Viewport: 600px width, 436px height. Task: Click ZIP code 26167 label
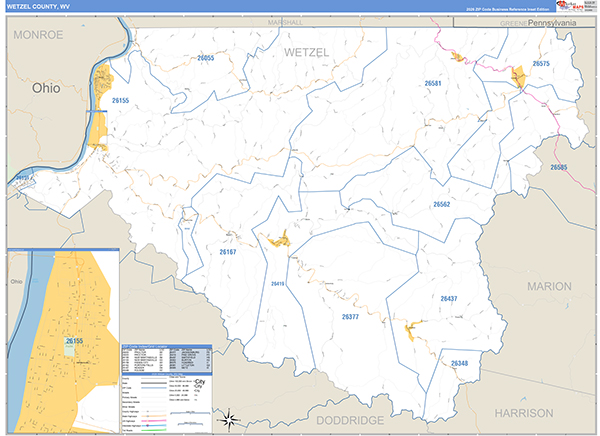pos(227,252)
